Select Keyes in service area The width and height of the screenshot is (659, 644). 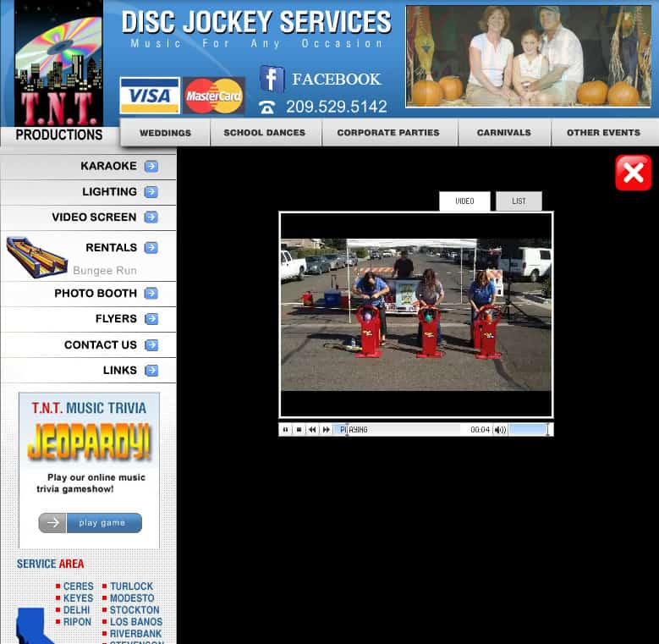[x=78, y=598]
